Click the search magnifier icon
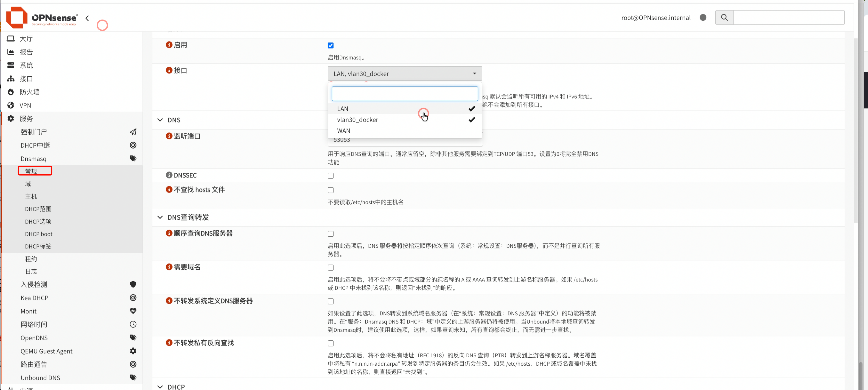 pos(724,17)
